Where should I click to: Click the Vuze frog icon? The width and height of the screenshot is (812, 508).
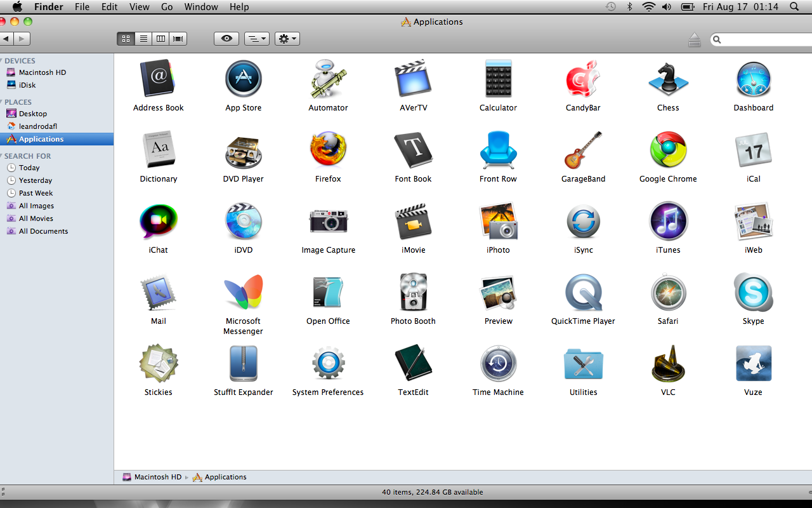(x=753, y=363)
